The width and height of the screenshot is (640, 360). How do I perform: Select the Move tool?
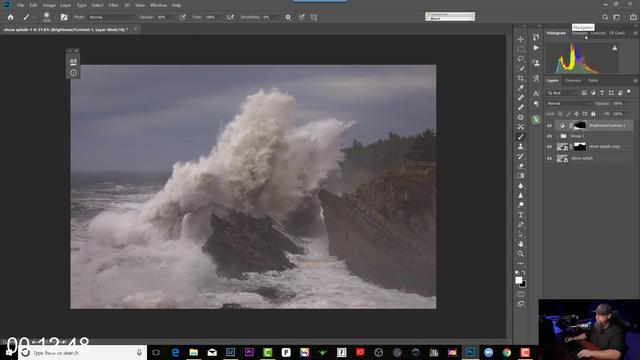pyautogui.click(x=520, y=39)
